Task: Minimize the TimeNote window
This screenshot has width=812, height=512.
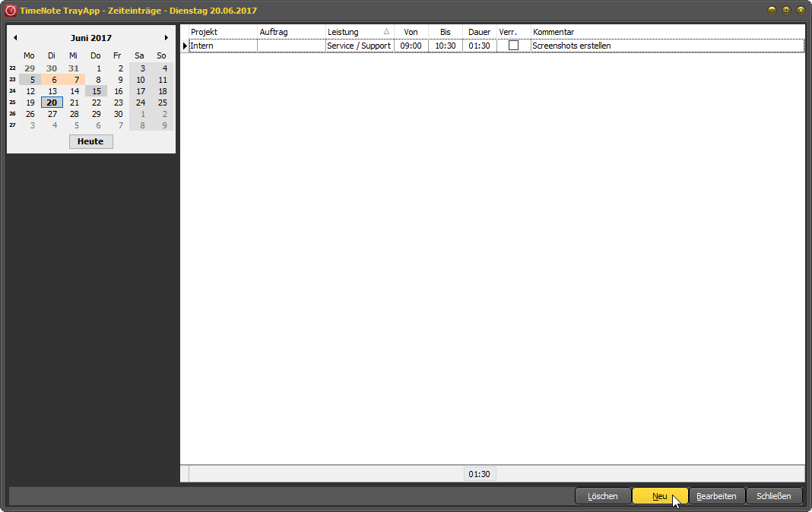Action: (772, 11)
